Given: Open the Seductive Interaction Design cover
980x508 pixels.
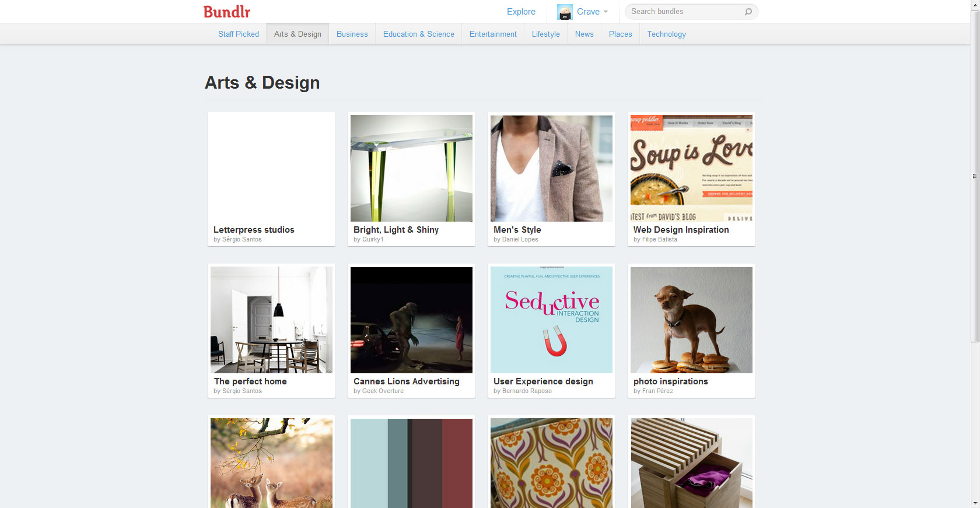Looking at the screenshot, I should tap(551, 320).
